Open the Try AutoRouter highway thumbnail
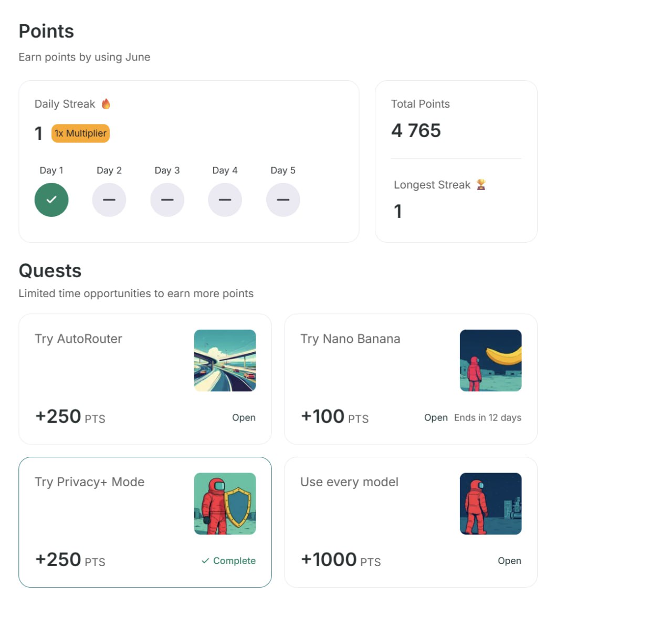The height and width of the screenshot is (617, 672). point(225,361)
